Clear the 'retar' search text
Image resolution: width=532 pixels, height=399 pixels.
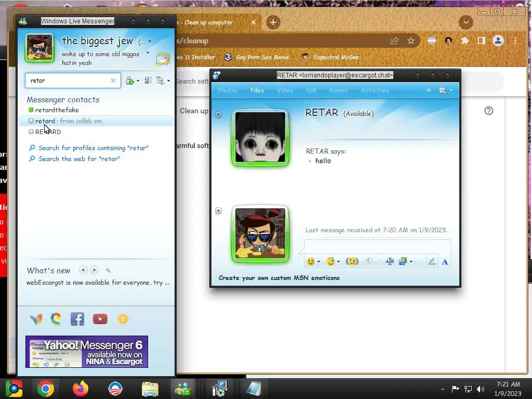click(x=113, y=81)
